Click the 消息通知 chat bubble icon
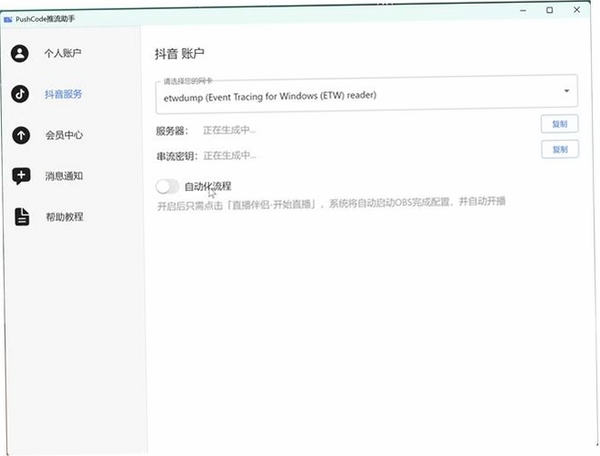 21,176
